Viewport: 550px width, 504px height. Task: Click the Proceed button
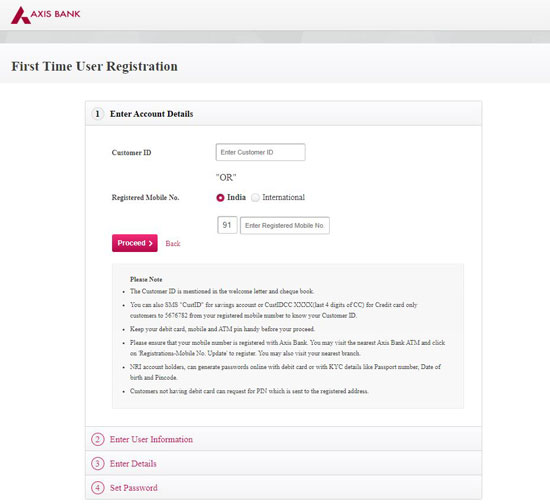[x=135, y=243]
